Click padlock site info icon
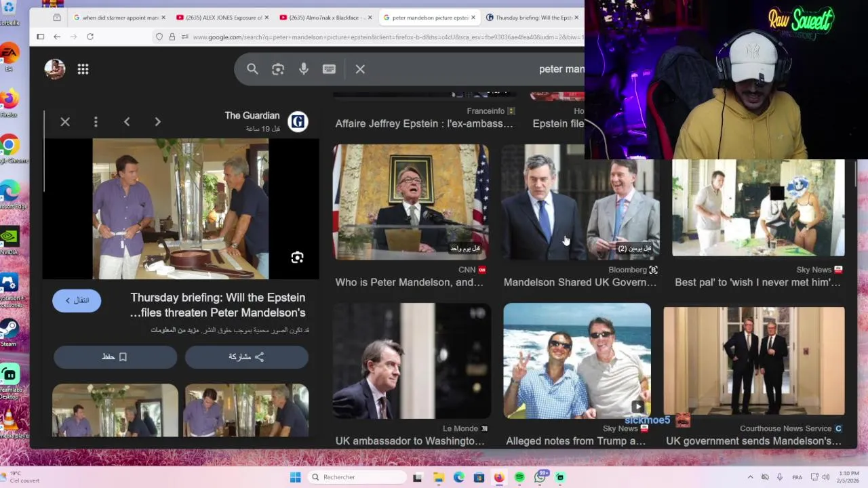 [x=172, y=37]
